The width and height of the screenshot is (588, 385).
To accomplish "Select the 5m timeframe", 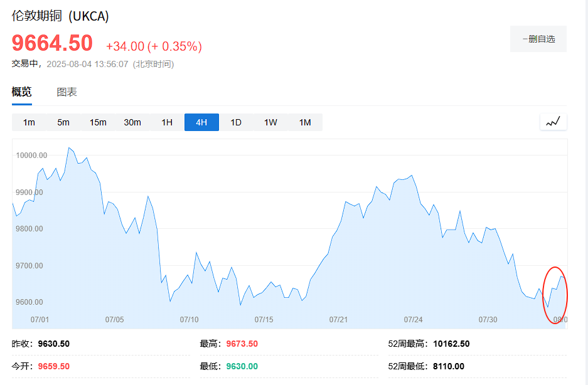I will (x=63, y=122).
